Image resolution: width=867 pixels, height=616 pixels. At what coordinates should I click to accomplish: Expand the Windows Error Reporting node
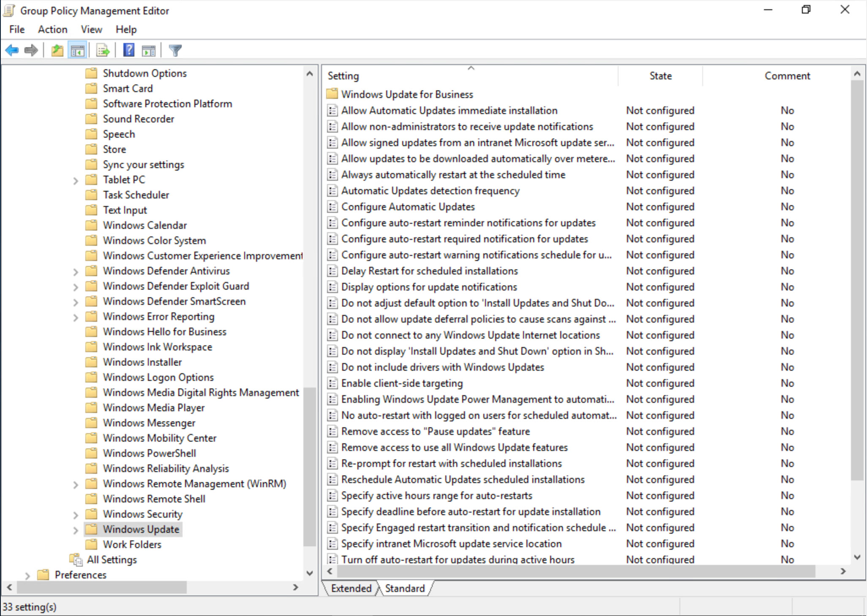(76, 317)
